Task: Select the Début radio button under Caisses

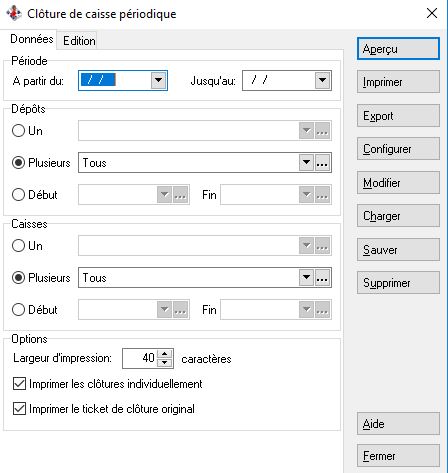Action: (18, 310)
